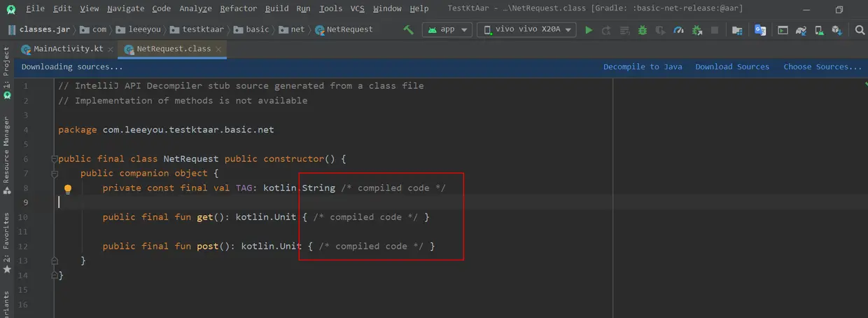Open the SDK Manager icon

pyautogui.click(x=836, y=30)
